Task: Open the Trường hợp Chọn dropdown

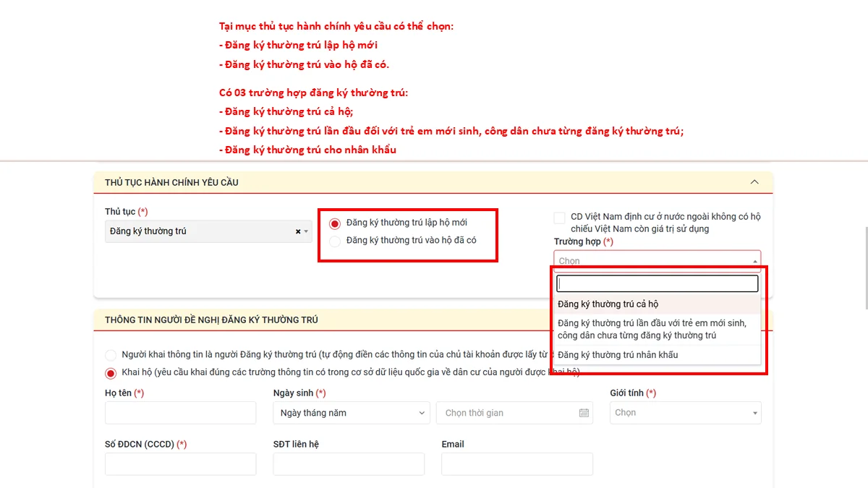Action: [658, 260]
